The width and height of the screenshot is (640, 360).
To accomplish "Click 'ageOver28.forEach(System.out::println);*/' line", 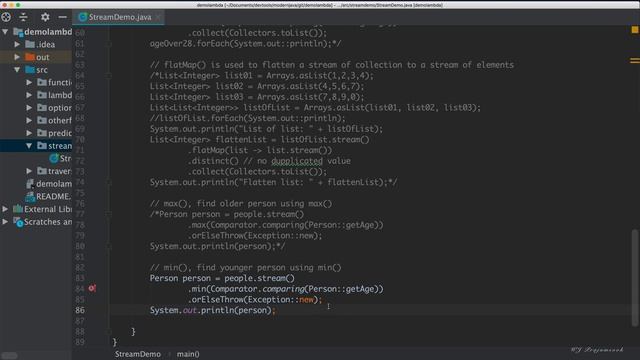I will [x=245, y=44].
